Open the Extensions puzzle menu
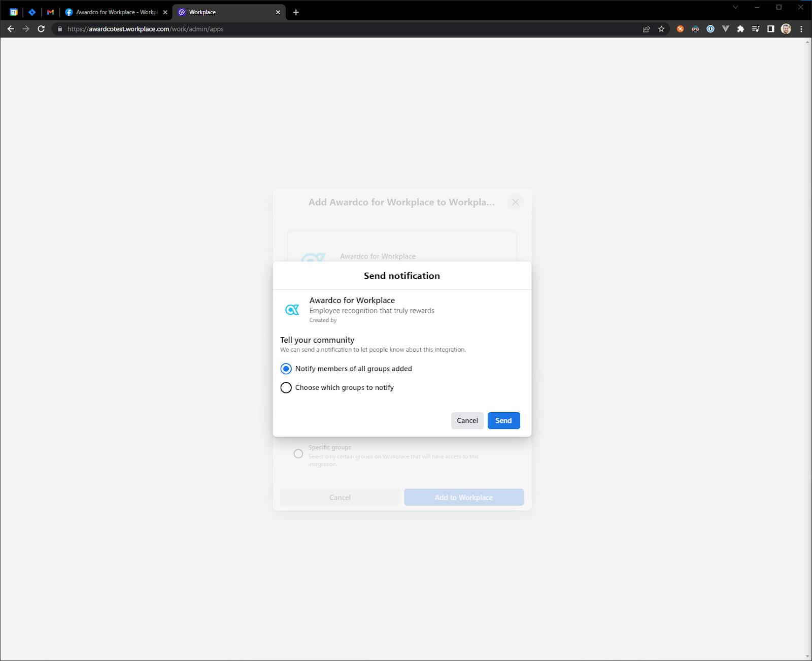The image size is (812, 661). pyautogui.click(x=740, y=29)
